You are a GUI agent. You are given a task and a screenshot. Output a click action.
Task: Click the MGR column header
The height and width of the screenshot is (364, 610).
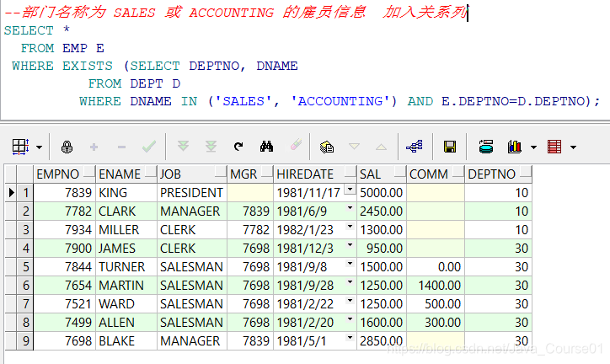pyautogui.click(x=250, y=174)
